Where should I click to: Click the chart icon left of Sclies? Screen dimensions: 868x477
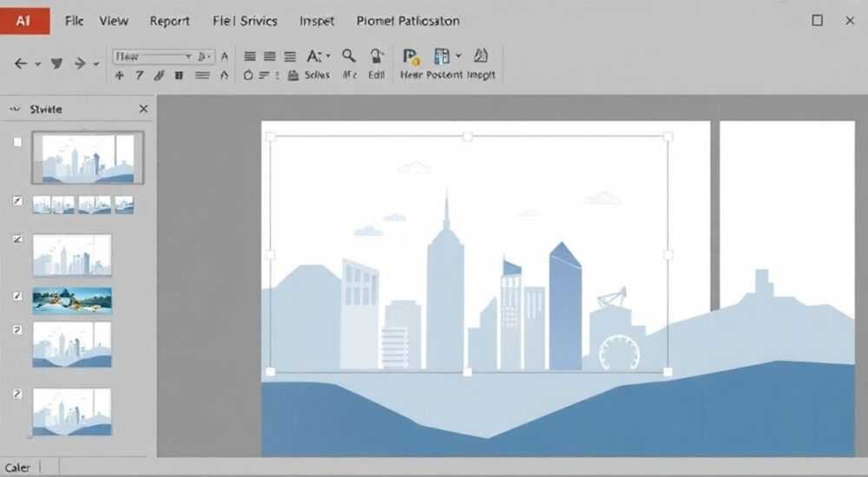click(293, 75)
